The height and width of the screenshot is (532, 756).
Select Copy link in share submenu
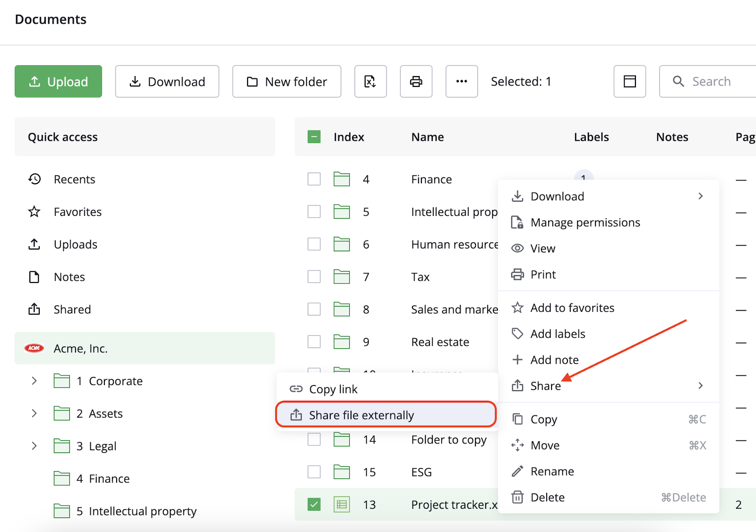pyautogui.click(x=386, y=389)
